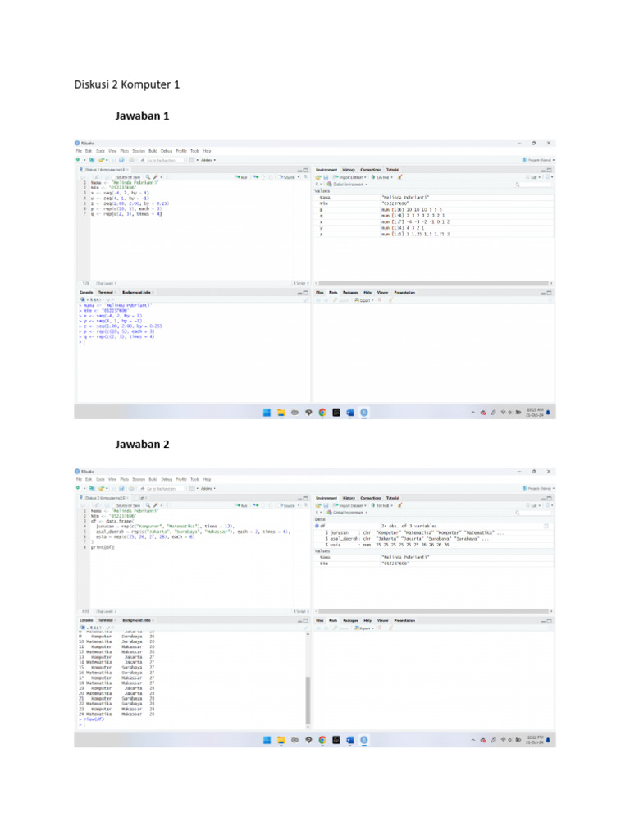This screenshot has height=840, width=630.
Task: Click the tray overflow chevron in Jawaban 1 taskbar
Action: [473, 413]
